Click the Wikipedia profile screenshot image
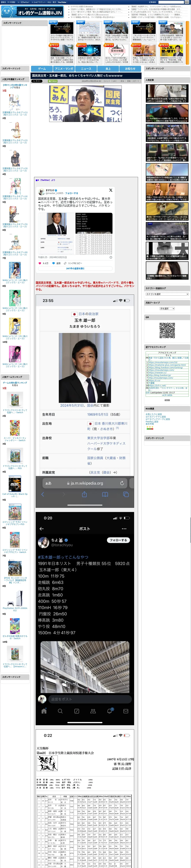Image resolution: width=191 pixels, height=868 pixels. tap(85, 401)
